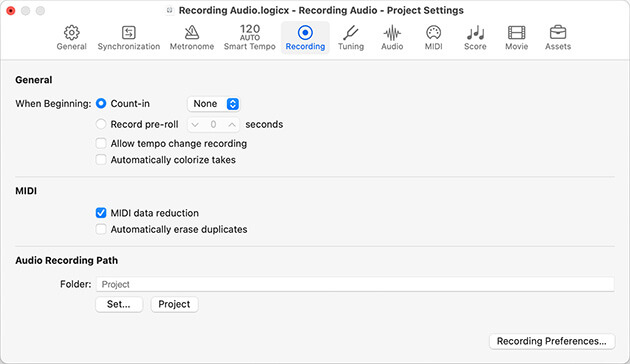
Task: Open the Synchronization settings pane
Action: tap(129, 38)
